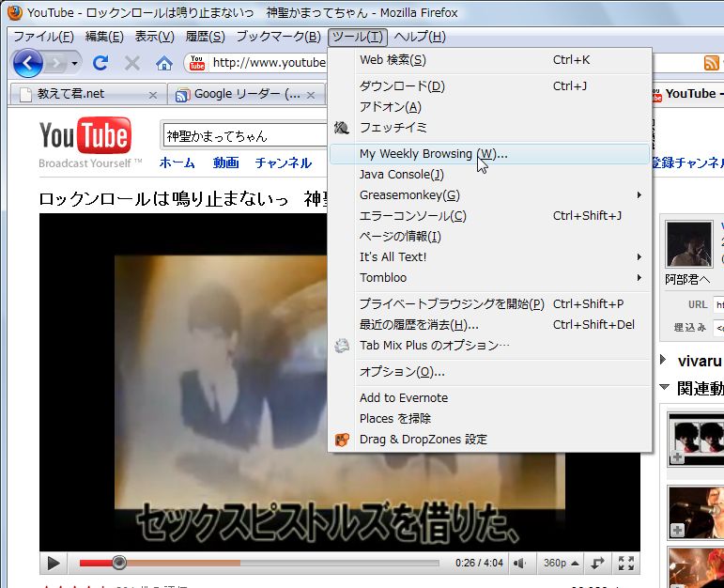Open the ホーム link
This screenshot has height=588, width=724.
[177, 162]
